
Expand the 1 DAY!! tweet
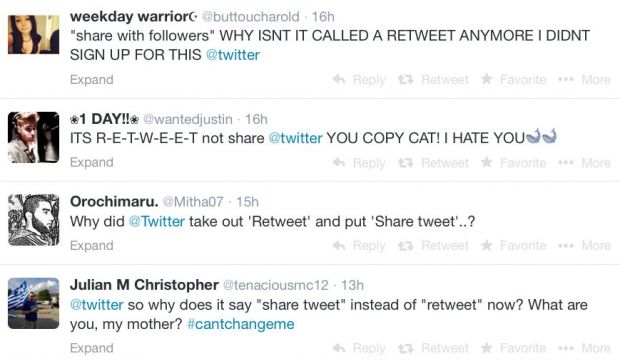click(x=92, y=162)
